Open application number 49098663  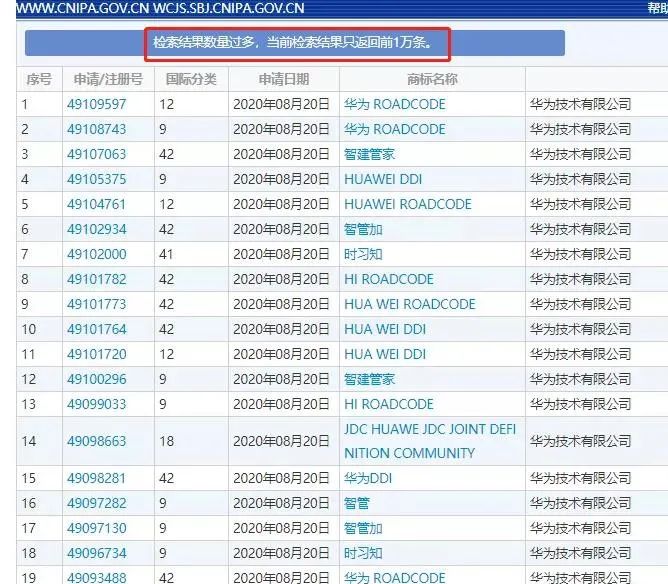97,441
